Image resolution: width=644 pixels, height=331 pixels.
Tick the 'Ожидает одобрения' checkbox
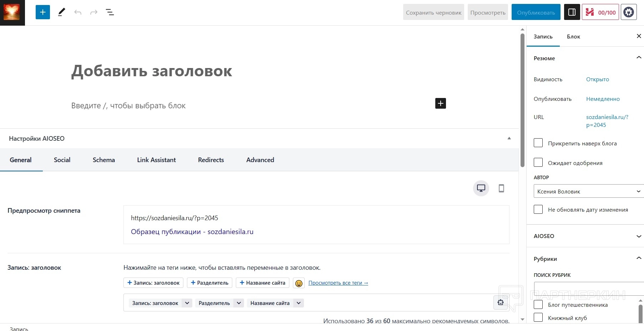tap(538, 162)
